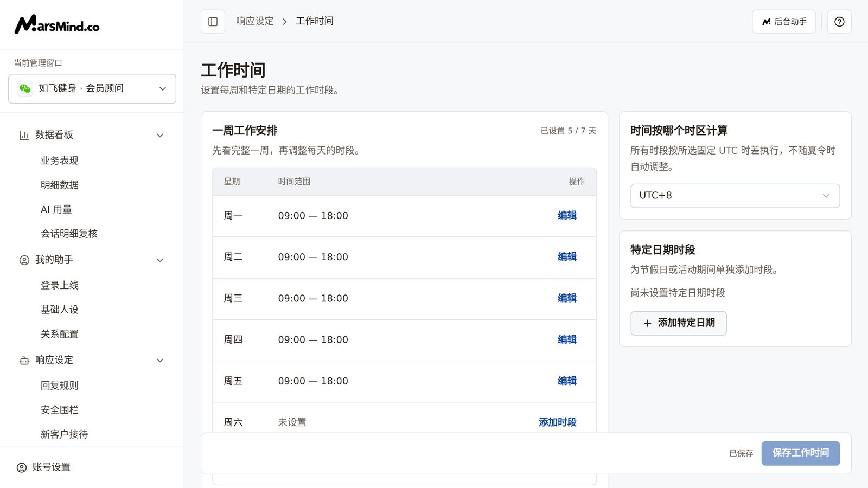Click the MarsMind.co logo

(57, 24)
